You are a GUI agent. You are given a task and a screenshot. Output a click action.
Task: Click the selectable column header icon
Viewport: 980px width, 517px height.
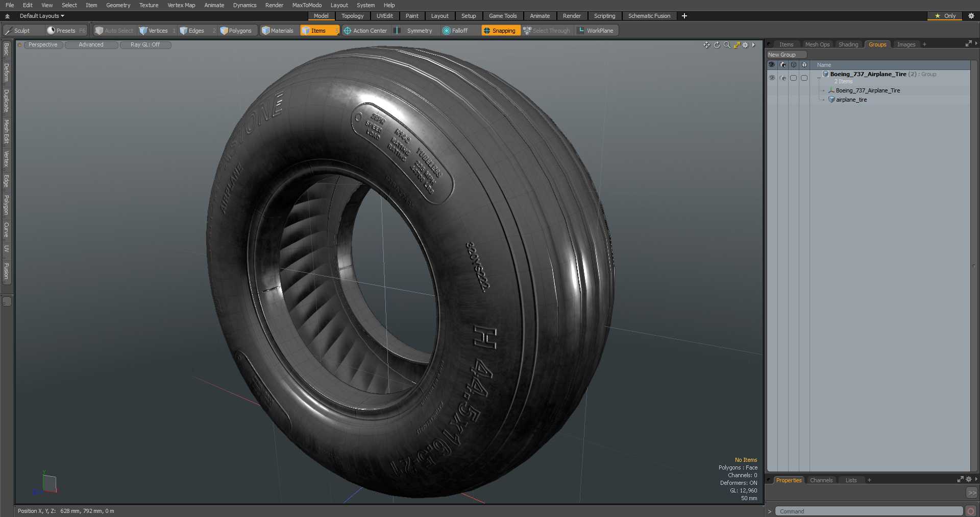pos(804,65)
